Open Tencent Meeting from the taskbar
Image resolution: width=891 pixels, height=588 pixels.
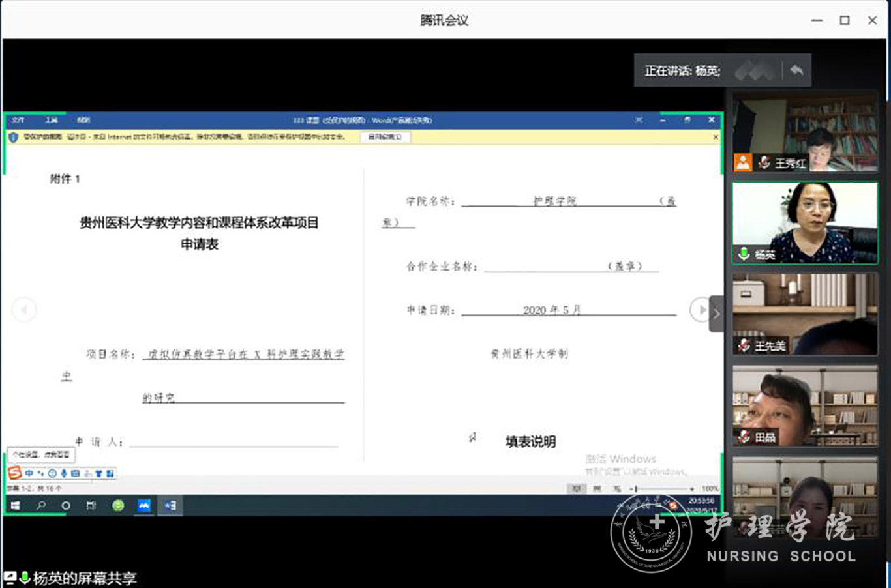(x=144, y=505)
